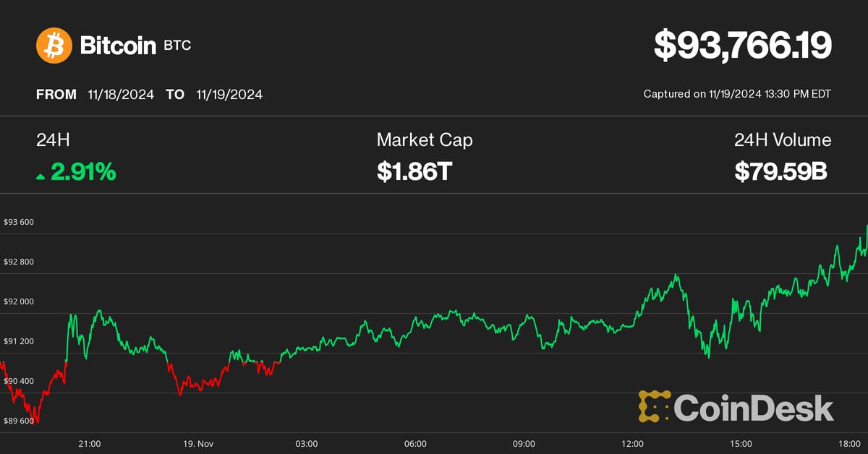This screenshot has width=868, height=454.
Task: Click the Market Cap label
Action: coord(425,140)
